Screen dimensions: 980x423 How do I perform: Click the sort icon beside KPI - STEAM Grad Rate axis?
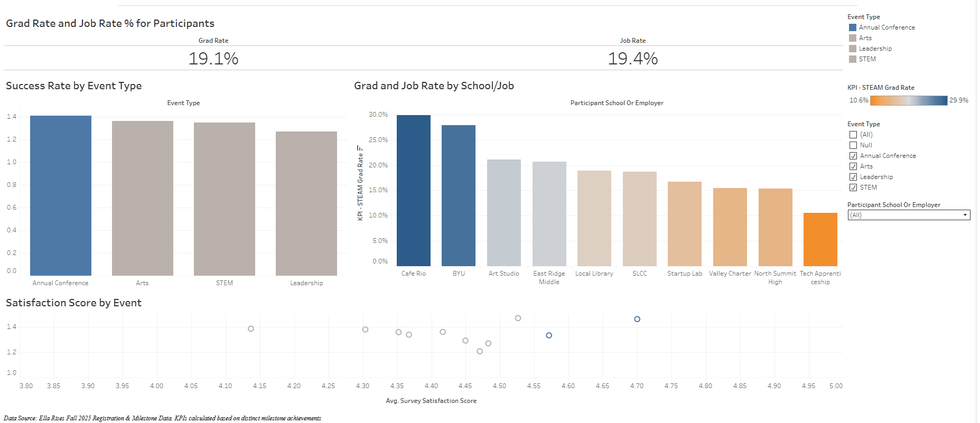(361, 149)
